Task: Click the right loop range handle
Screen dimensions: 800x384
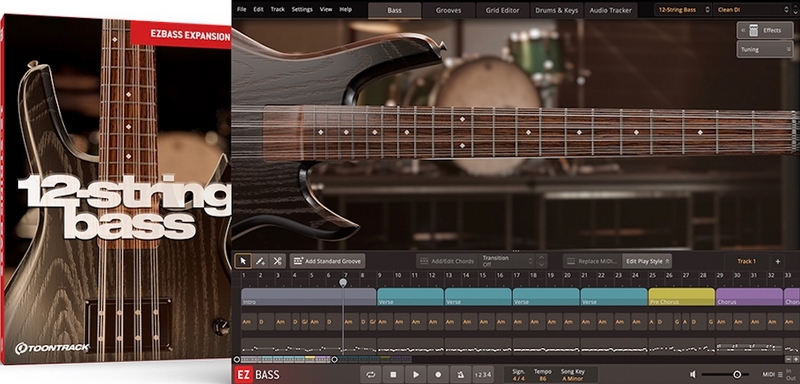Action: pos(335,360)
